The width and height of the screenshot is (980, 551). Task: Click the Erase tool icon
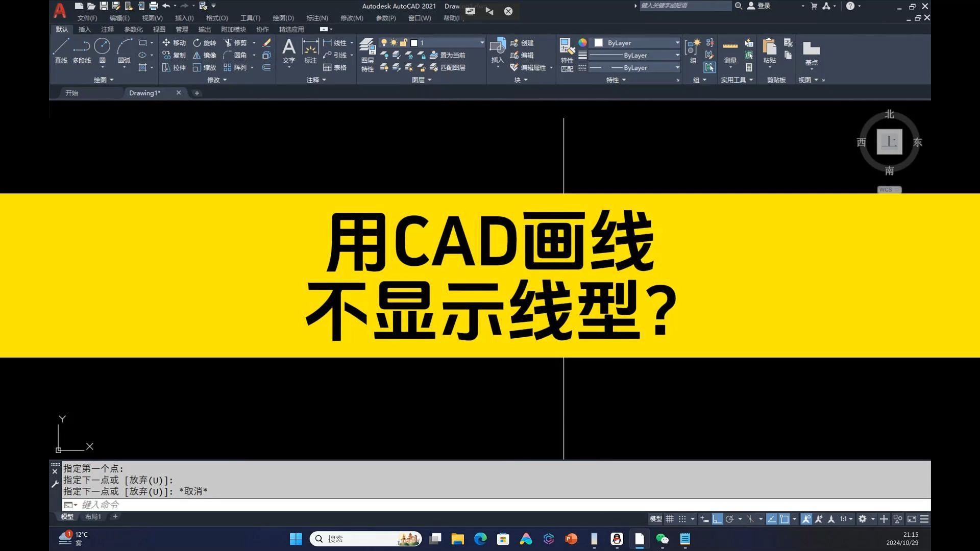pyautogui.click(x=266, y=43)
